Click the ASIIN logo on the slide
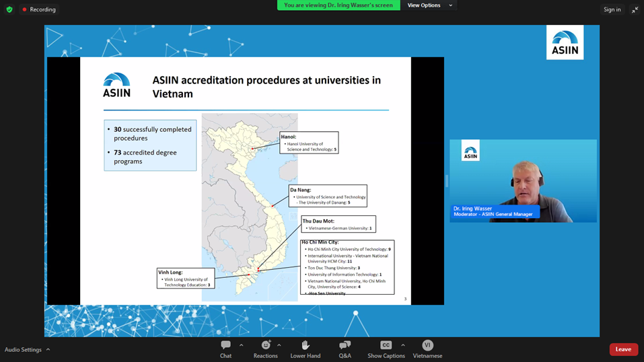 coord(116,85)
